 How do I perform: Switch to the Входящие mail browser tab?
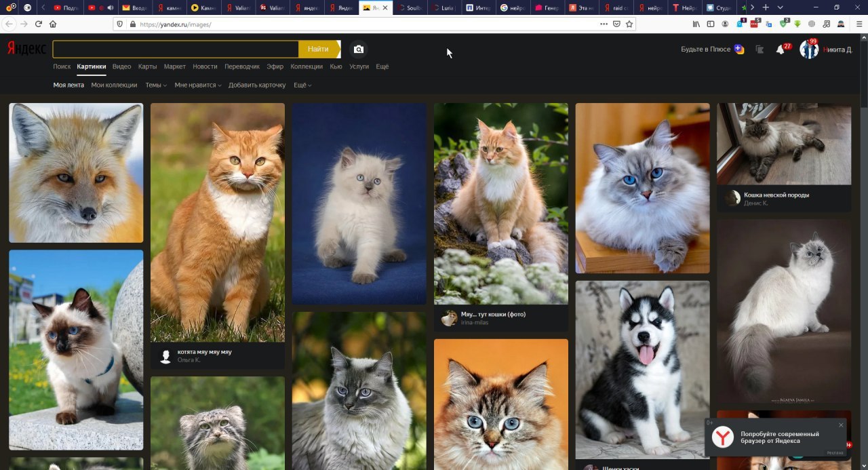tap(134, 7)
